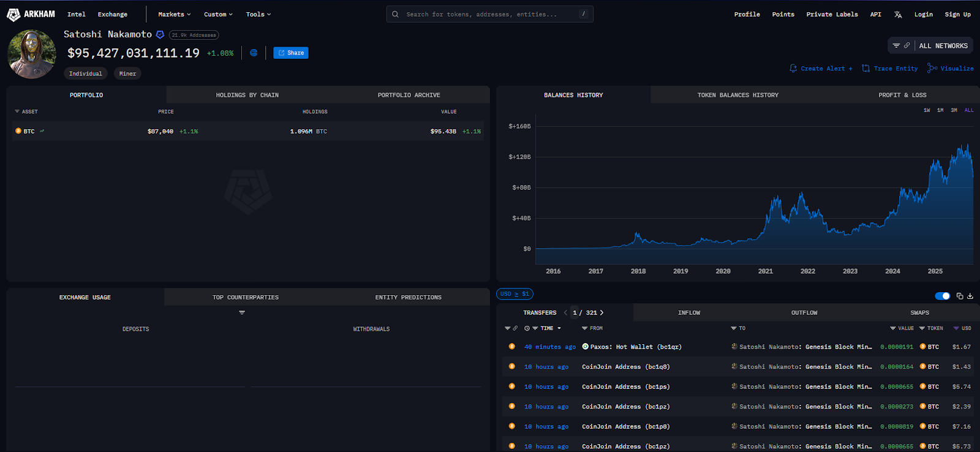Open Intel from the top navigation
This screenshot has width=980, height=452.
click(x=77, y=14)
